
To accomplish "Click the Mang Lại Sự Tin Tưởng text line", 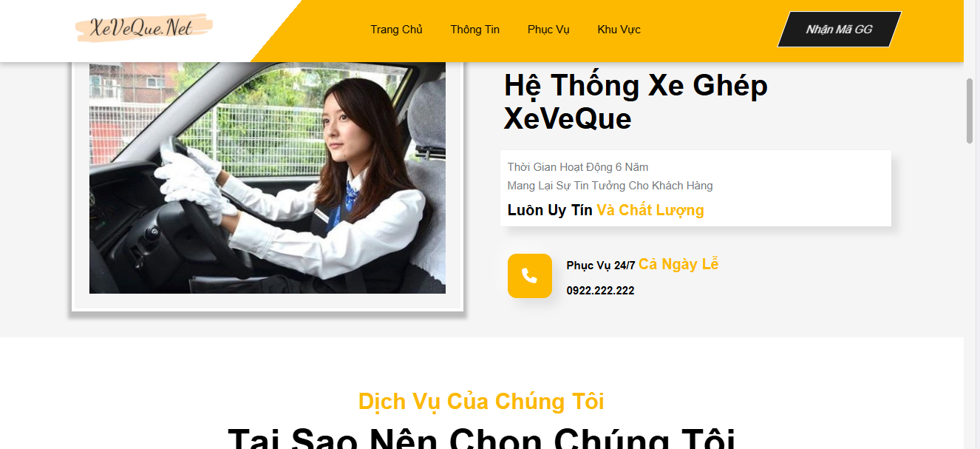I will (x=610, y=186).
